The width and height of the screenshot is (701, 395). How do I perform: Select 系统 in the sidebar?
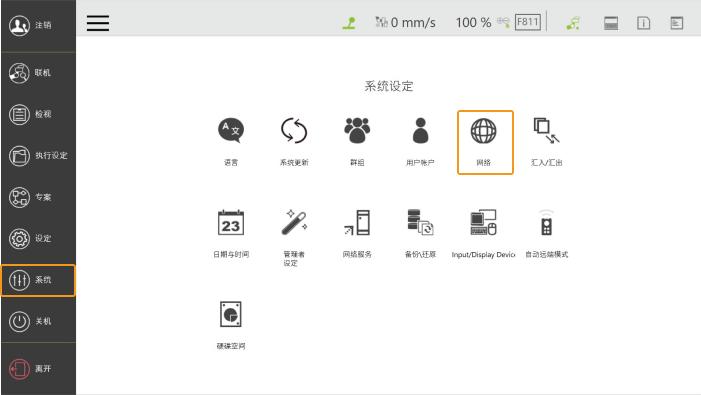click(38, 280)
